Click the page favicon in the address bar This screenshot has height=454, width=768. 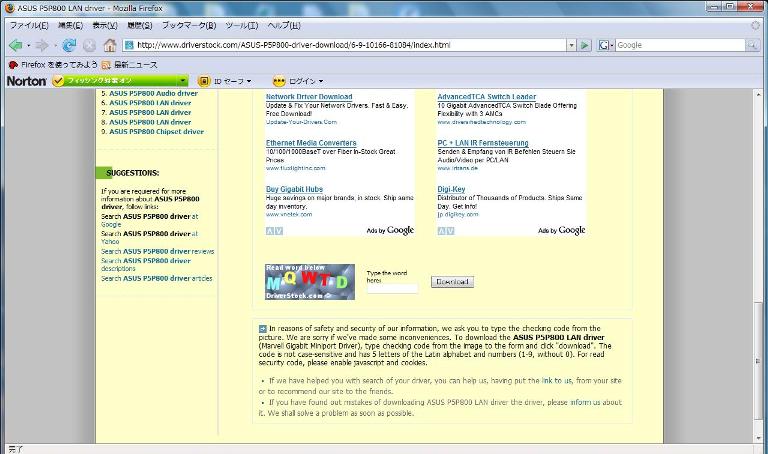(129, 45)
